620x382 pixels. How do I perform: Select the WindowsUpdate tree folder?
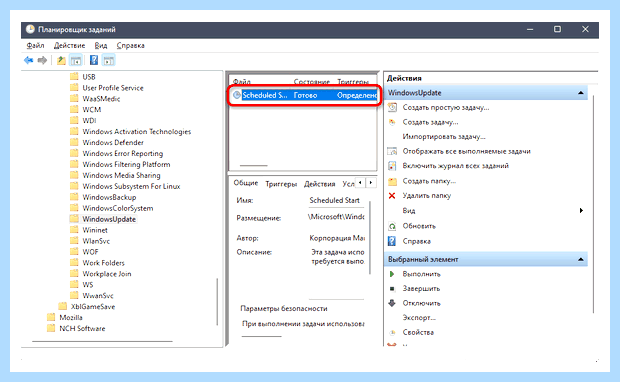pos(109,219)
